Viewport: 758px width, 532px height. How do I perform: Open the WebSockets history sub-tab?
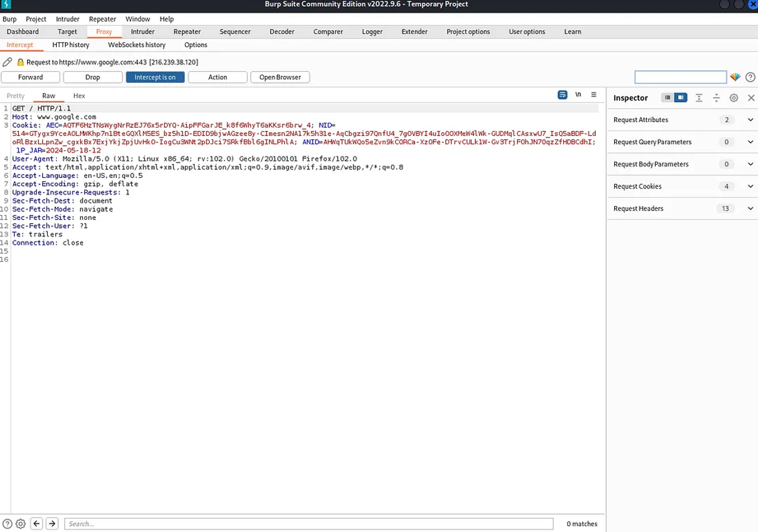click(137, 45)
